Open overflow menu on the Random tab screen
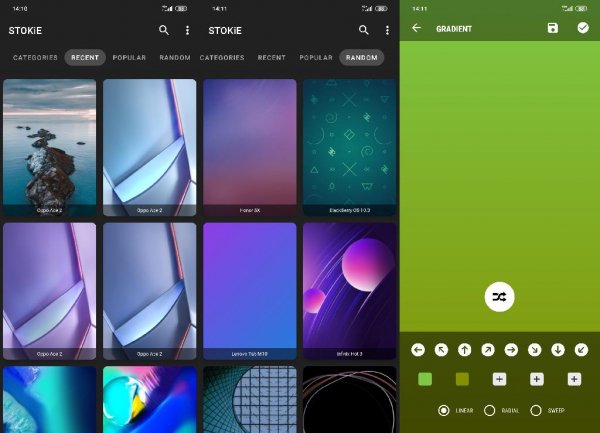 click(x=387, y=30)
